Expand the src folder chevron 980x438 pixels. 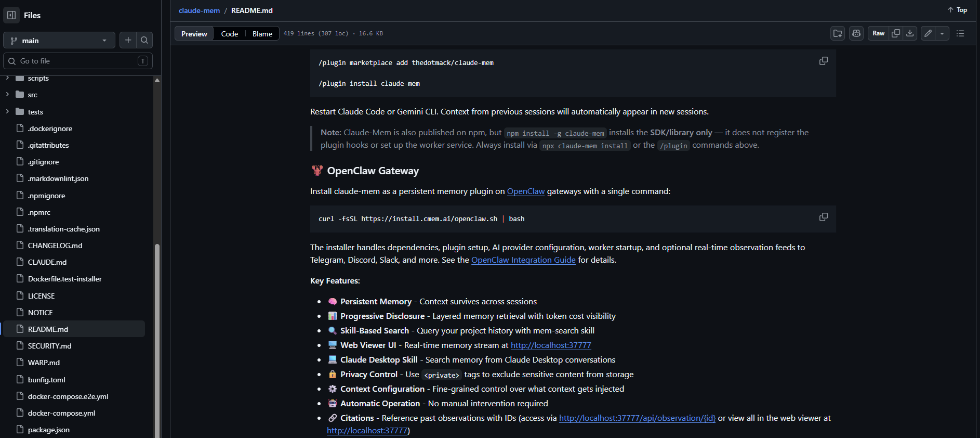(x=7, y=95)
